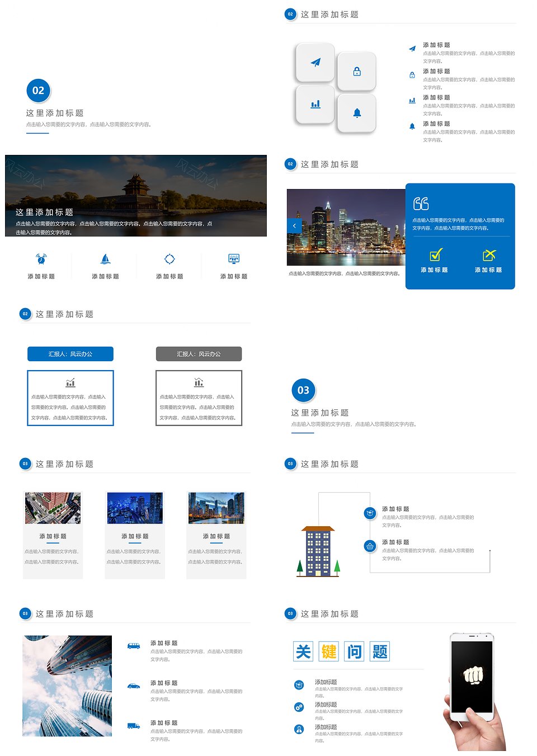Click the apartment building illustration

(x=318, y=551)
